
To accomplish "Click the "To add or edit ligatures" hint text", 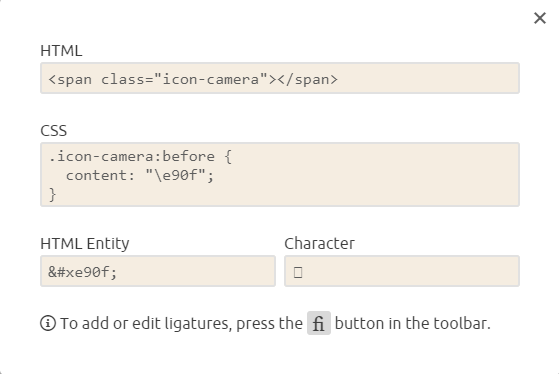I will (x=146, y=323).
